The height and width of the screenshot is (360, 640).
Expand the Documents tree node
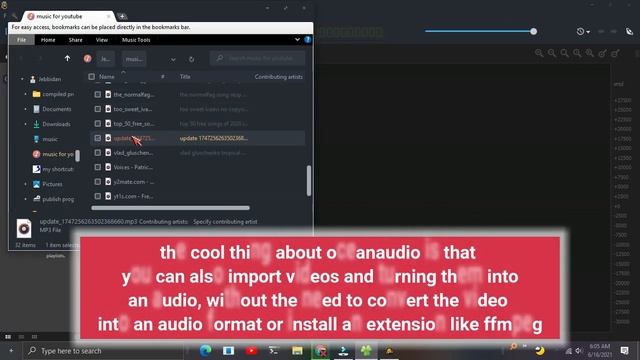25,109
